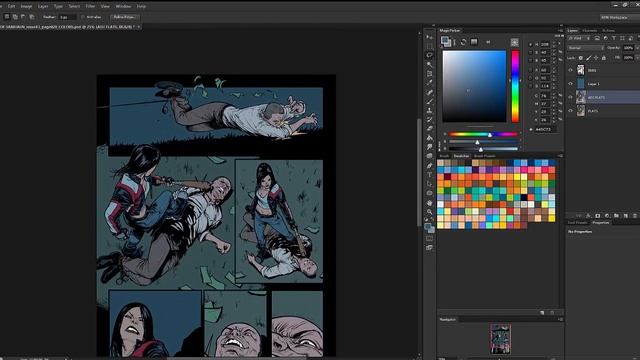
Task: Click the Quick Mask mode icon
Action: tap(429, 238)
